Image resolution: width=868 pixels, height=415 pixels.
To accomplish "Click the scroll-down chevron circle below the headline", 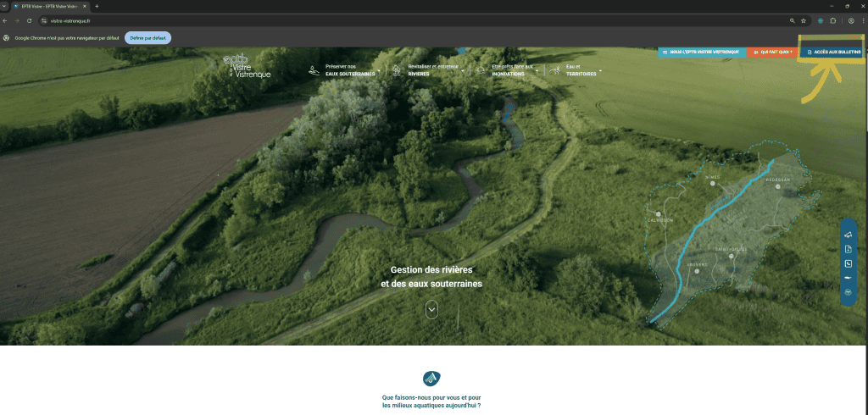I will [x=431, y=309].
